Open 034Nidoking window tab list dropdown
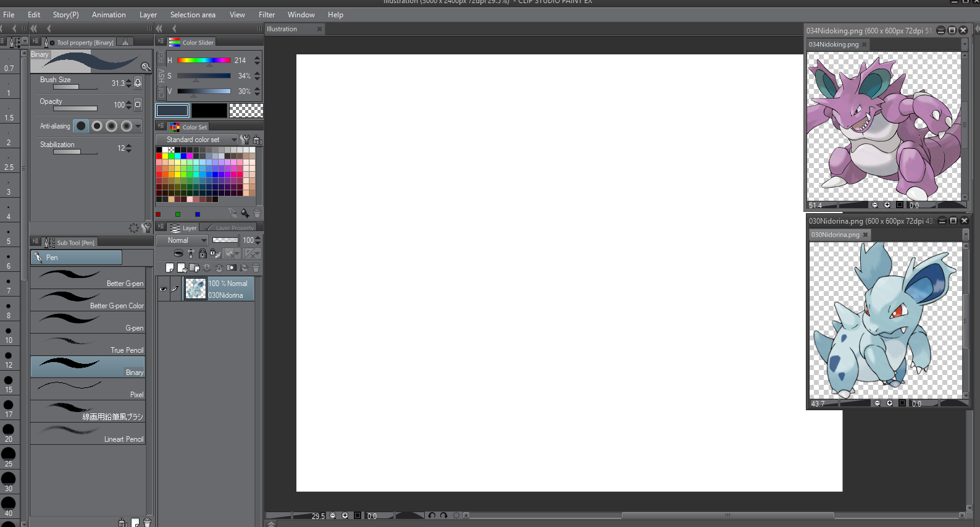 click(965, 44)
